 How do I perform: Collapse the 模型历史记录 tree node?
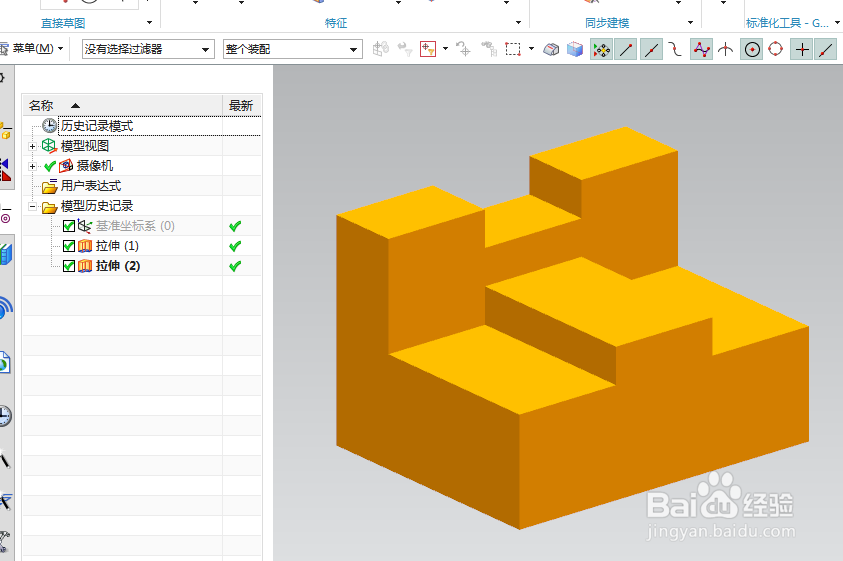click(x=32, y=207)
